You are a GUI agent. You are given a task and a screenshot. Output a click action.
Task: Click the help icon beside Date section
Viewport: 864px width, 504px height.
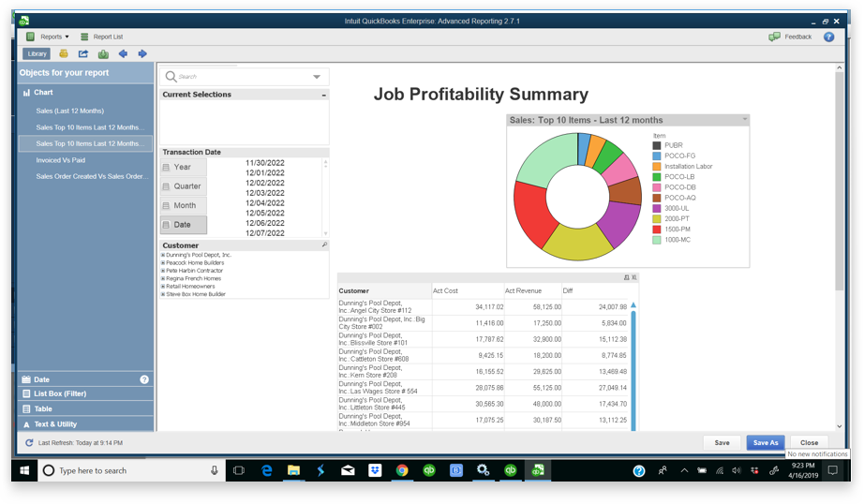(x=144, y=379)
